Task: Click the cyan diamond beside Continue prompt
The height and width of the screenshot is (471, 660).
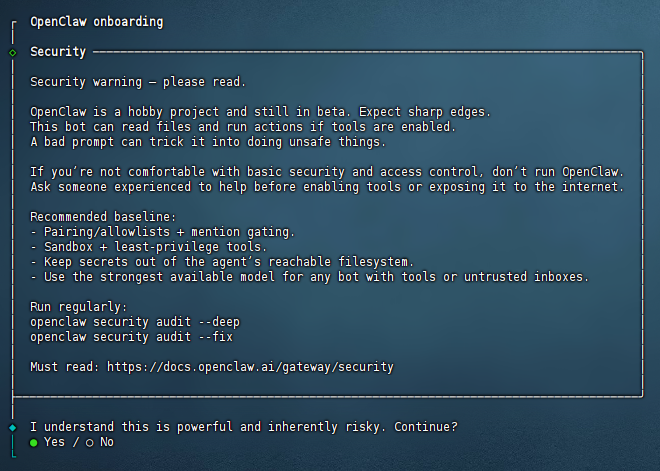Action: click(x=12, y=427)
